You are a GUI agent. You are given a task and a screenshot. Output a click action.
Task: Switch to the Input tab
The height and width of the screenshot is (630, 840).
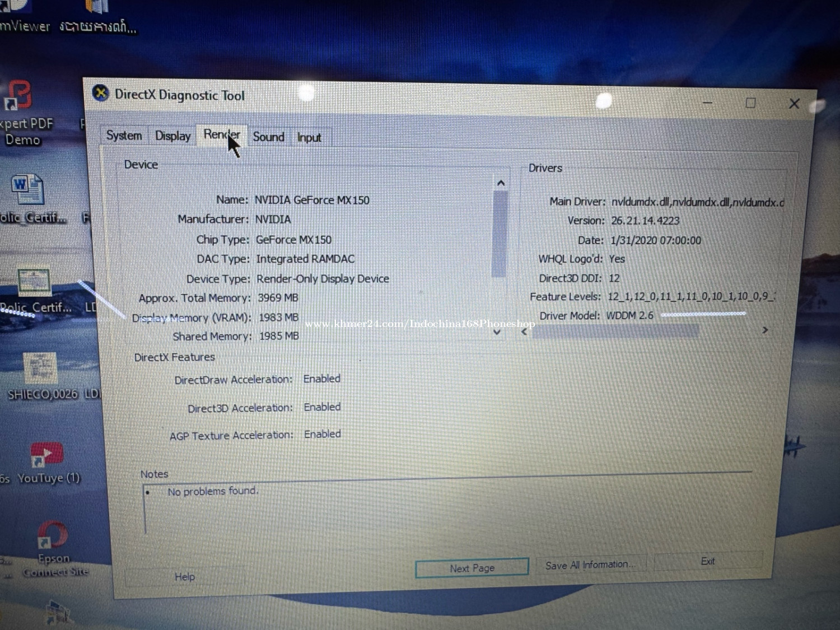tap(309, 137)
